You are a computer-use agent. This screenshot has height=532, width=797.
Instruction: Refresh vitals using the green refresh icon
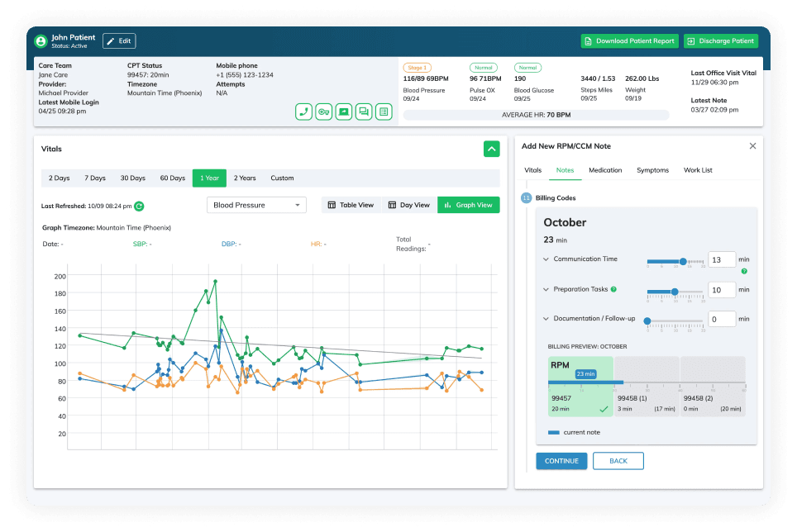(139, 206)
